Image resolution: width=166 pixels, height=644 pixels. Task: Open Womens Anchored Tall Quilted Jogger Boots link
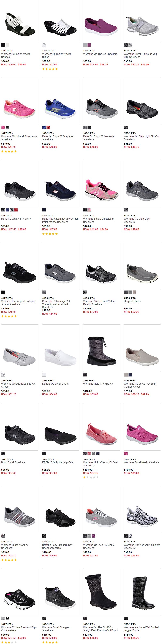pos(141,629)
